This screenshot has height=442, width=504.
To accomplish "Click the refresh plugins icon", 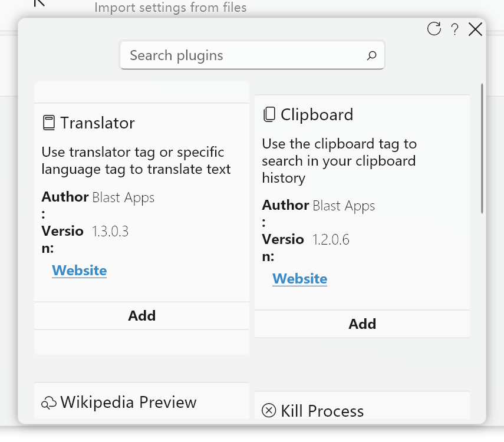I will click(x=434, y=29).
